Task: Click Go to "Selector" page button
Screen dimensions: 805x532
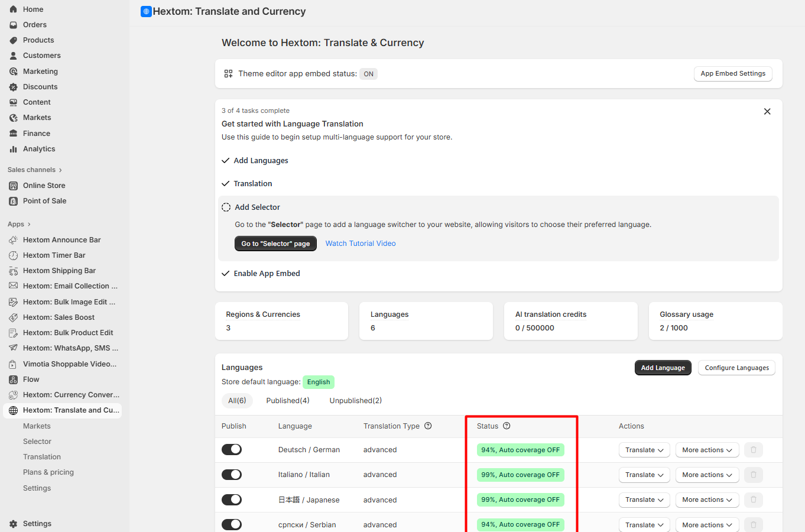Action: [x=275, y=244]
